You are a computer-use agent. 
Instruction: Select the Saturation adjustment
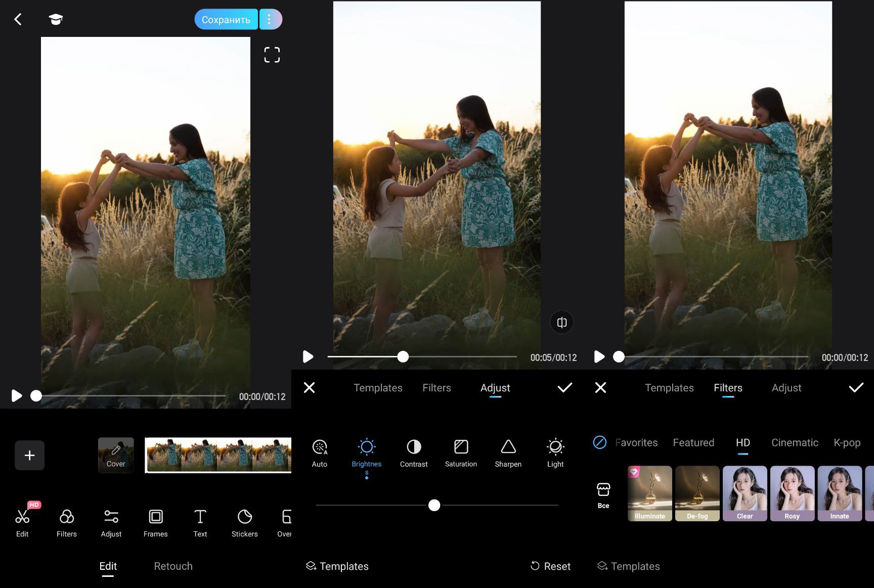(461, 454)
